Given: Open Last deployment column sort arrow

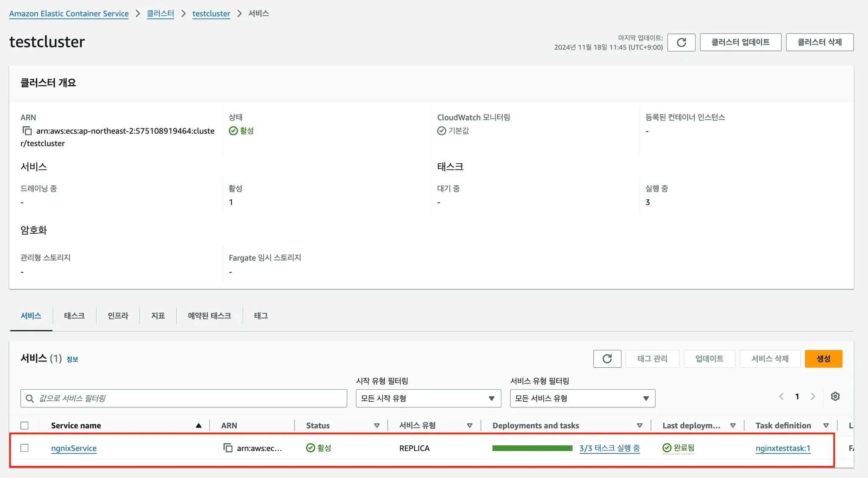Looking at the screenshot, I should [733, 425].
